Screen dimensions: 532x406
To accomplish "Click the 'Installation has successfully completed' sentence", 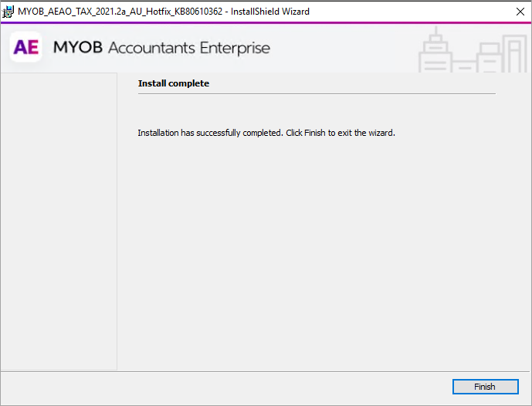I will tap(210, 133).
